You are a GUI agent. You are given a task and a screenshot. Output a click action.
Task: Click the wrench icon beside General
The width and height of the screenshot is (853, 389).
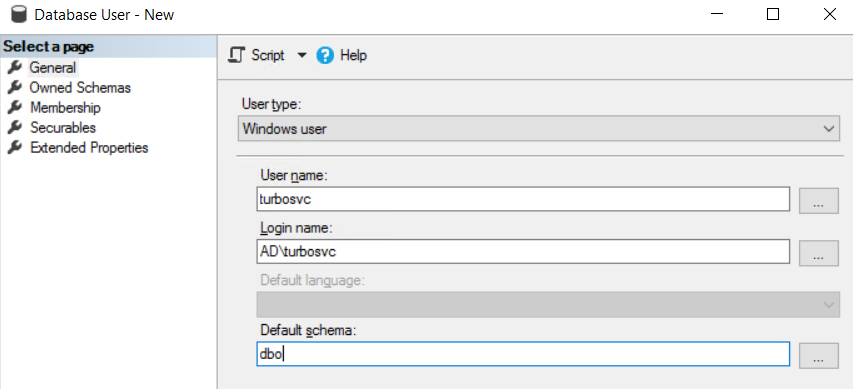click(15, 67)
